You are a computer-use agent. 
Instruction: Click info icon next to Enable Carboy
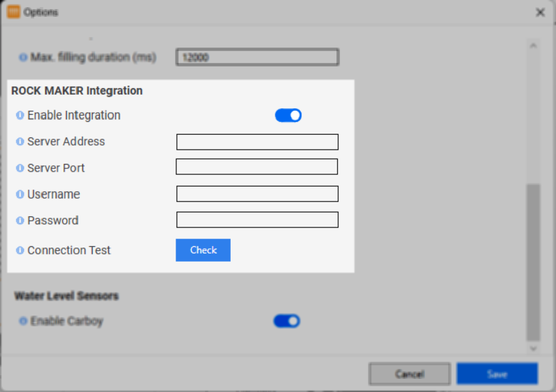pyautogui.click(x=23, y=321)
